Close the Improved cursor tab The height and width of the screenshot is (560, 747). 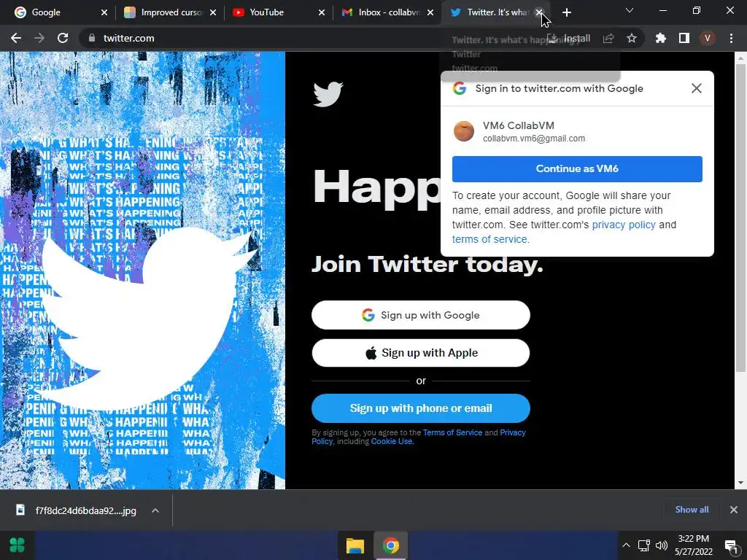pyautogui.click(x=213, y=12)
